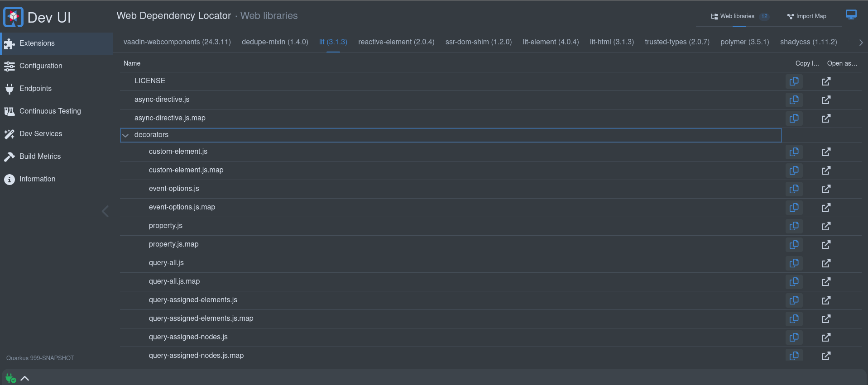Screen dimensions: 868x385
Task: Copy link for LICENSE file
Action: pyautogui.click(x=794, y=81)
